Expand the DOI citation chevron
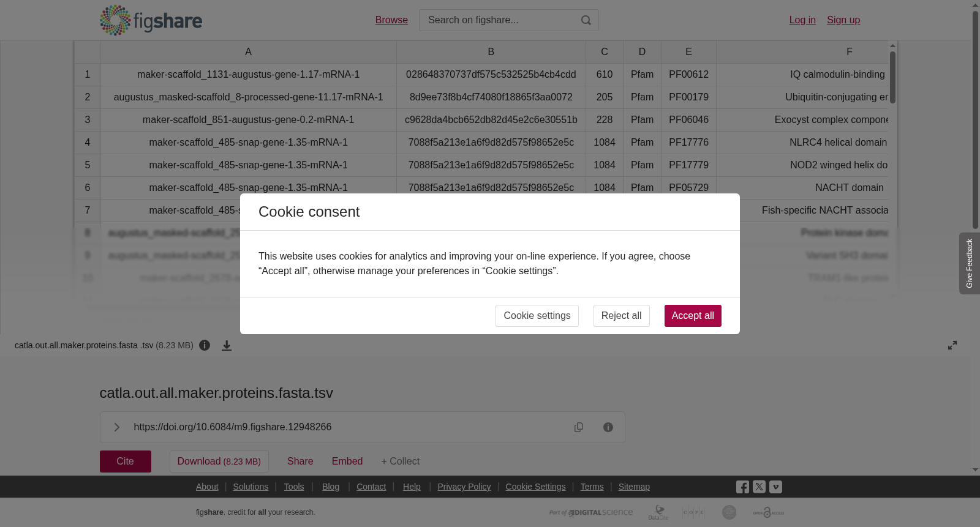The image size is (980, 527). pyautogui.click(x=117, y=427)
